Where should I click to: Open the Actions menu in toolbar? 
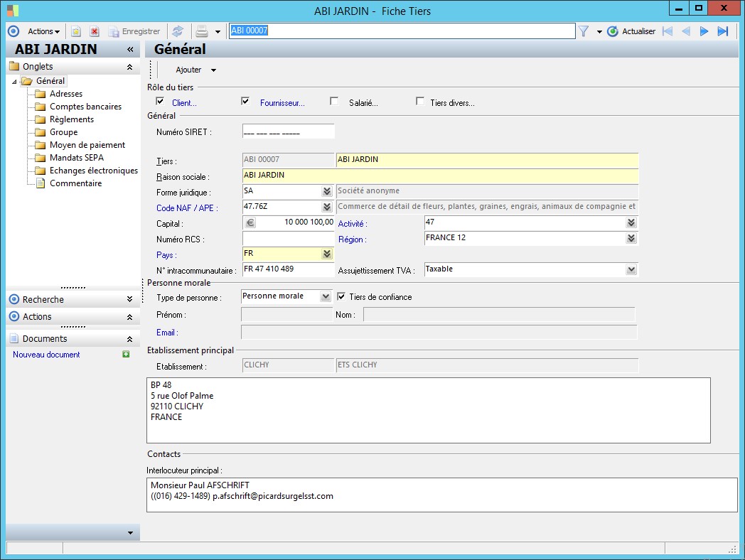pos(43,31)
